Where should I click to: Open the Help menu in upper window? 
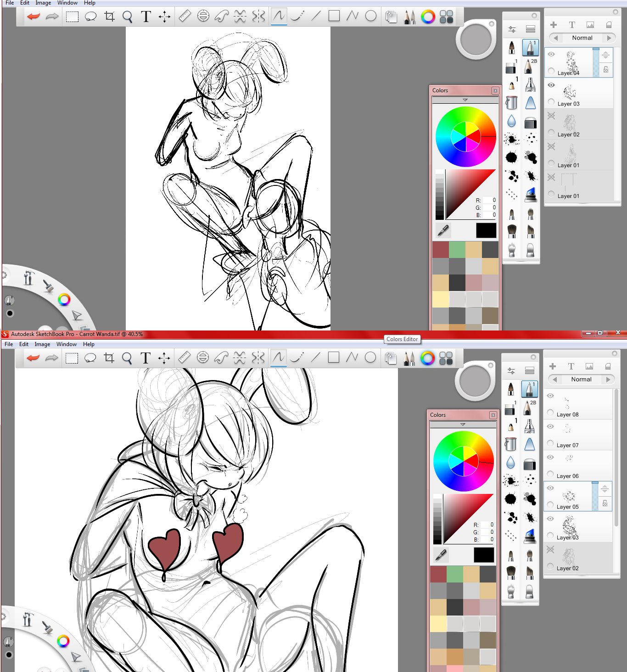point(90,3)
